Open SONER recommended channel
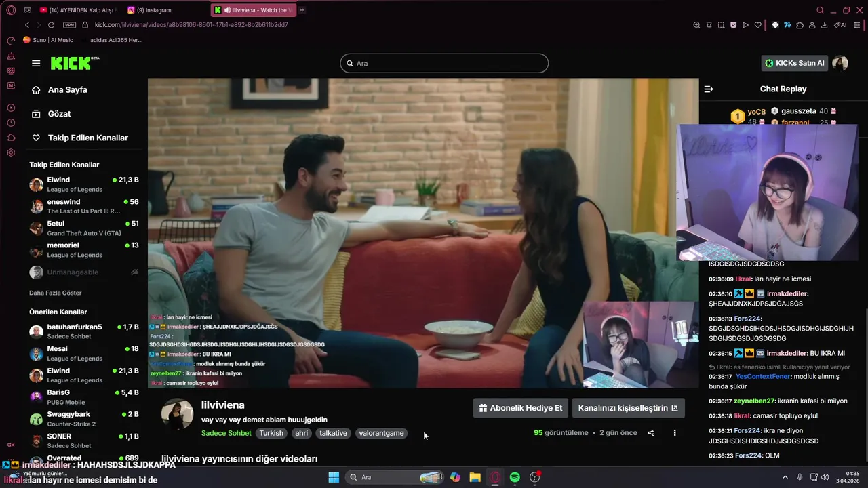The height and width of the screenshot is (488, 868). coord(85,441)
